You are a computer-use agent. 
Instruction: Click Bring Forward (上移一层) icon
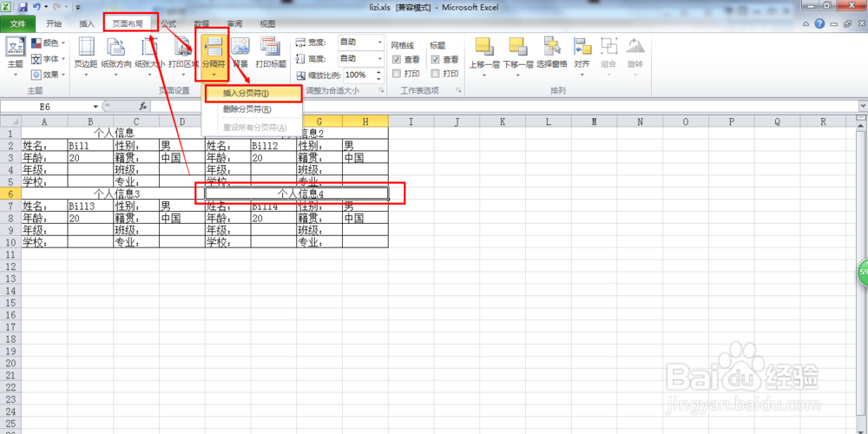pos(483,47)
